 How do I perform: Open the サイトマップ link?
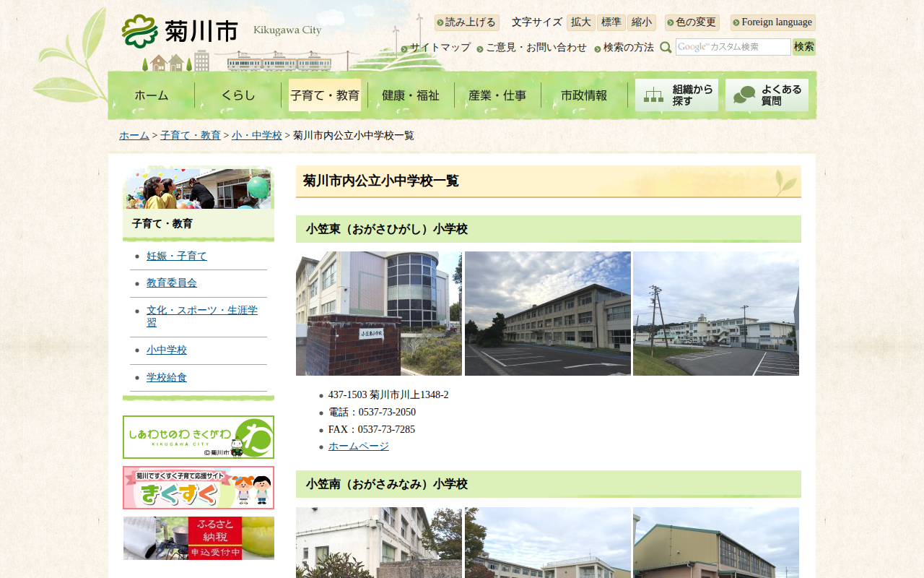click(440, 48)
